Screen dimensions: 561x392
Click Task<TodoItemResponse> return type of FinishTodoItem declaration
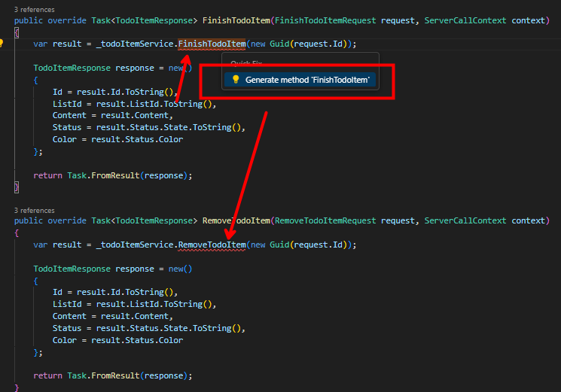pyautogui.click(x=144, y=20)
